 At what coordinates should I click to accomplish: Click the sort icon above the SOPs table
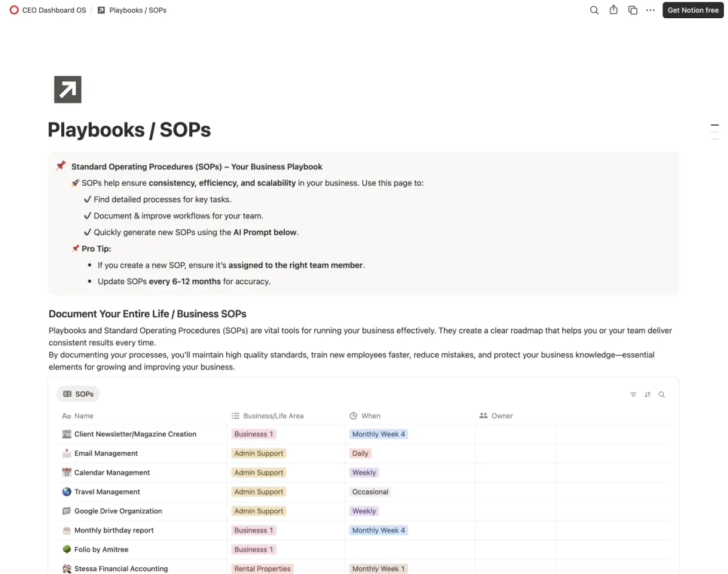tap(647, 394)
